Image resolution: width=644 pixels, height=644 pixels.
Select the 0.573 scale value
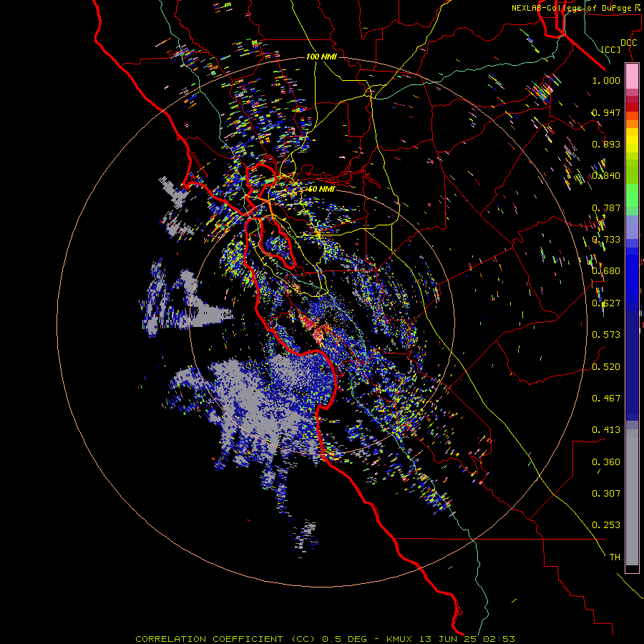pos(606,335)
